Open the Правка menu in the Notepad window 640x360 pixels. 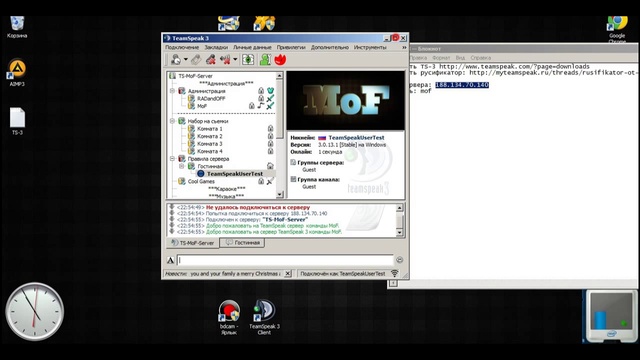[418, 58]
